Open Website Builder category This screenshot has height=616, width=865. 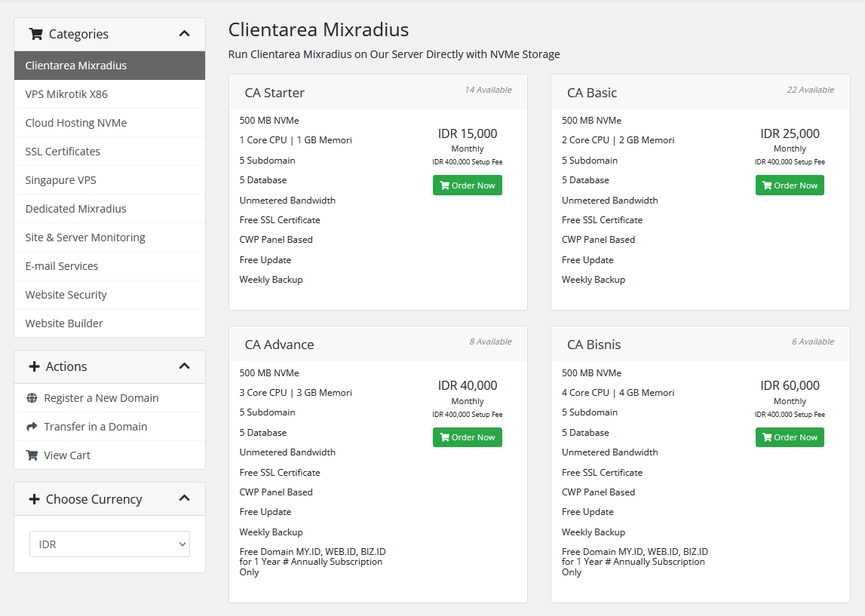click(x=110, y=323)
